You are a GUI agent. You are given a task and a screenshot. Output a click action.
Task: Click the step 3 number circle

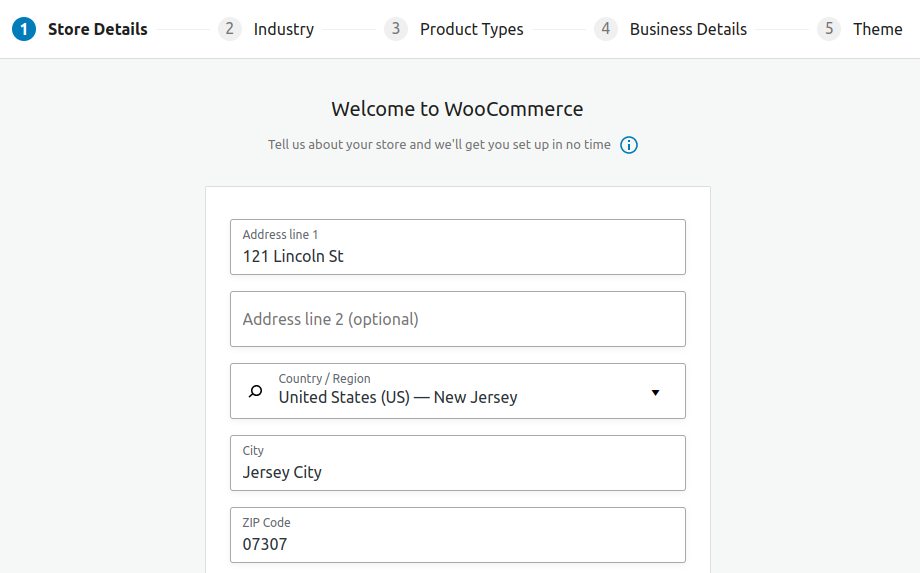point(395,29)
